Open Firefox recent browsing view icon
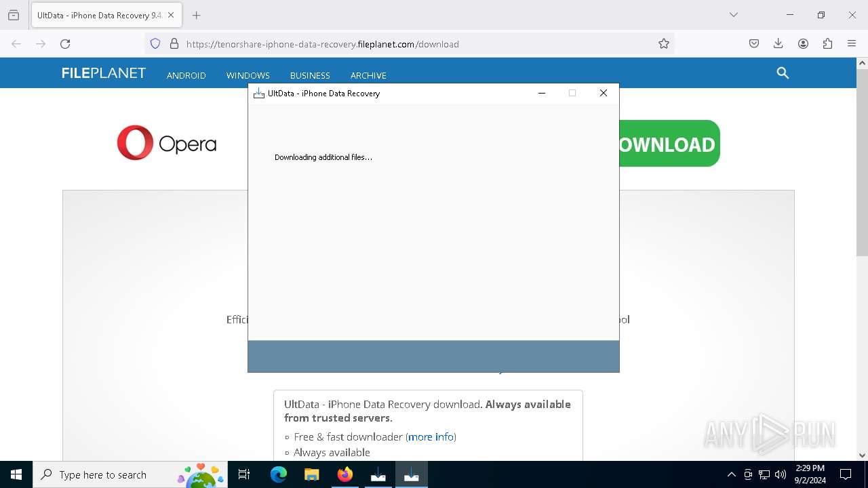 coord(14,15)
